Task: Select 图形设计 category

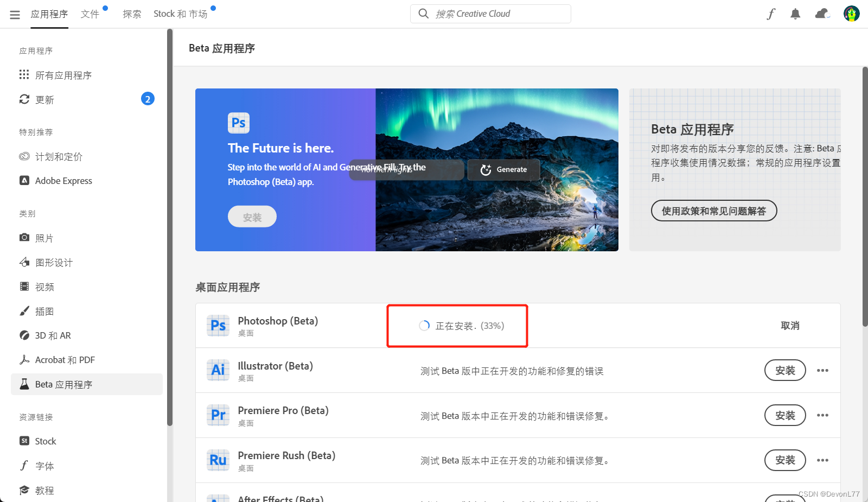Action: click(87, 262)
